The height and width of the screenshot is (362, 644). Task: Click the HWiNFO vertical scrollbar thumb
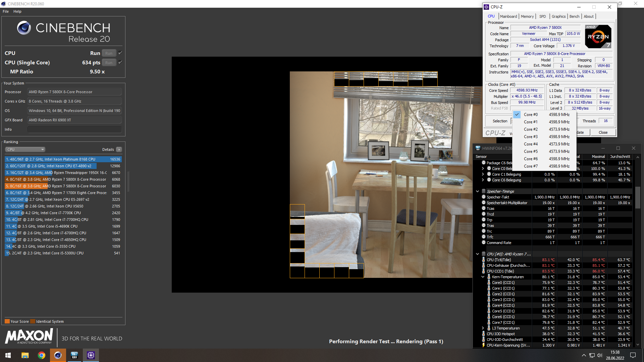tap(638, 197)
